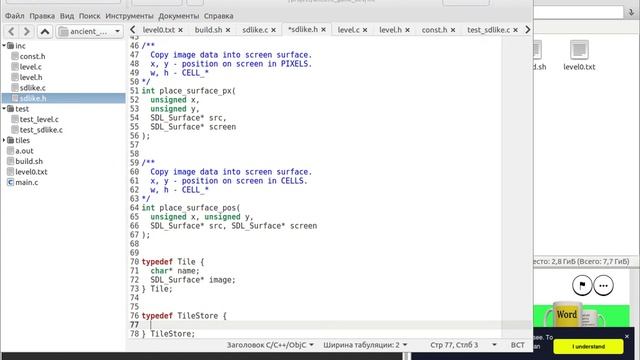Click the ВСТ insert mode indicator
Viewport: 640px width, 360px height.
click(518, 345)
